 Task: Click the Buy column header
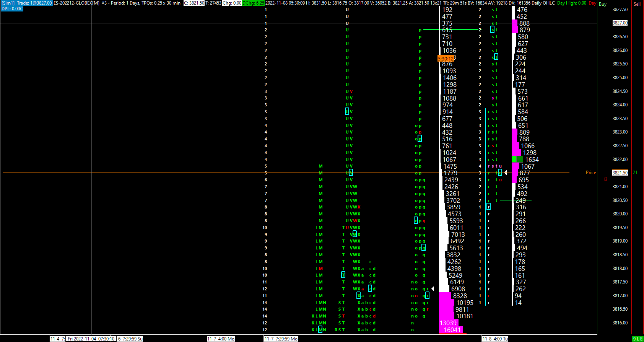point(603,4)
